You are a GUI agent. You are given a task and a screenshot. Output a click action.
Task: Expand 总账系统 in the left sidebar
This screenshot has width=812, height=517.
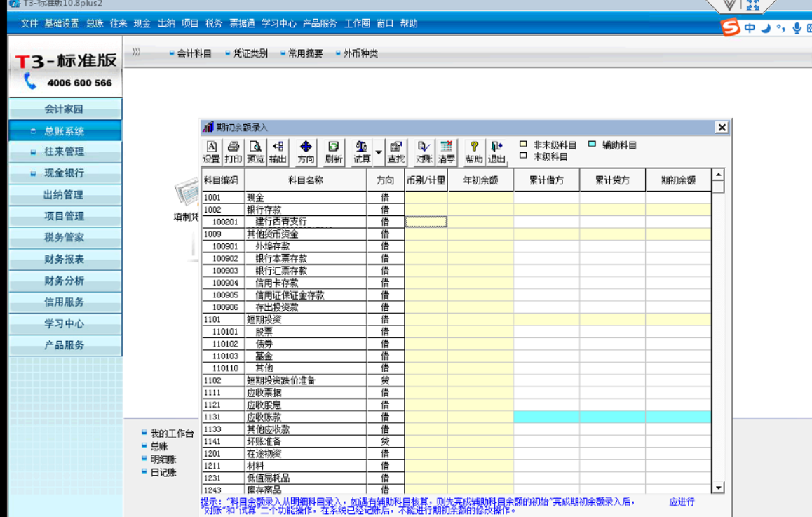click(x=65, y=131)
